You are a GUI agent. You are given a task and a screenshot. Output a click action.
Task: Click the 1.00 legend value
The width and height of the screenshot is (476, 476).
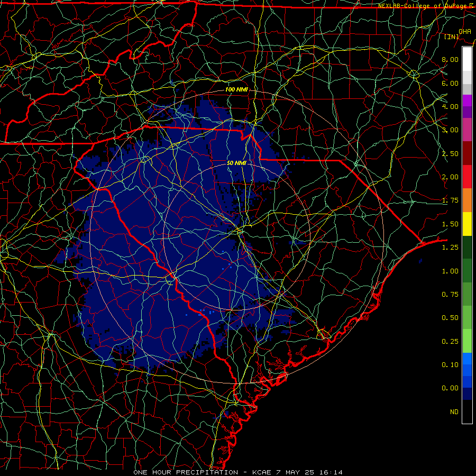click(450, 271)
